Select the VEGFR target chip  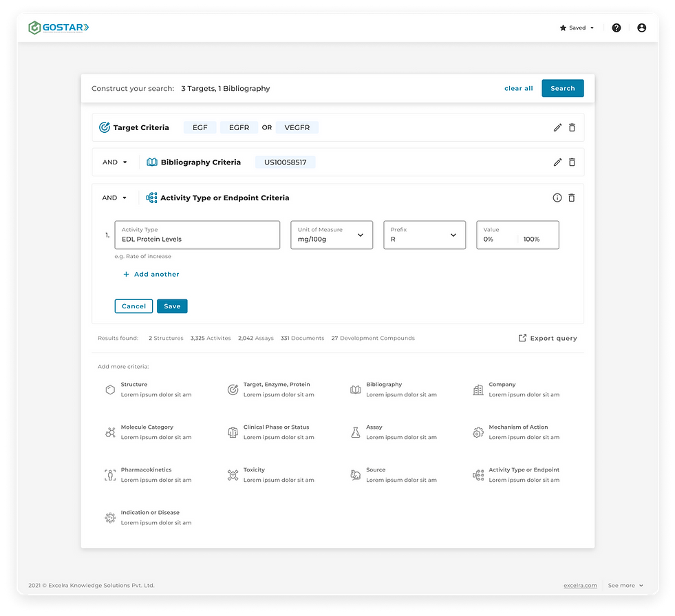[x=297, y=127]
